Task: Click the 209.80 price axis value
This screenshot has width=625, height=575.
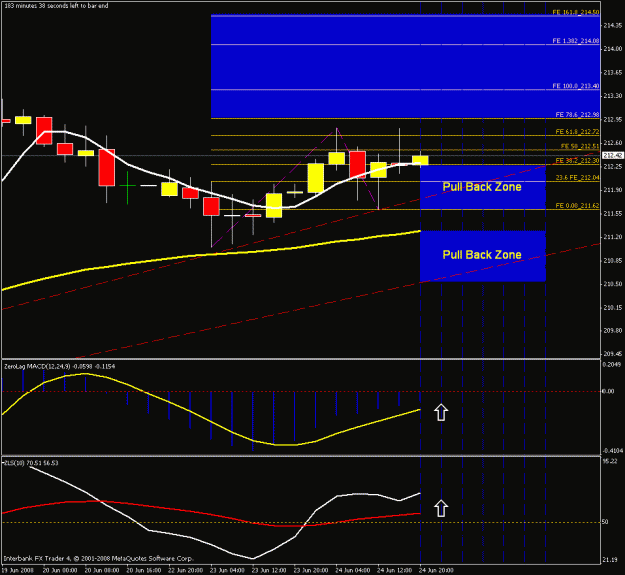Action: point(613,331)
